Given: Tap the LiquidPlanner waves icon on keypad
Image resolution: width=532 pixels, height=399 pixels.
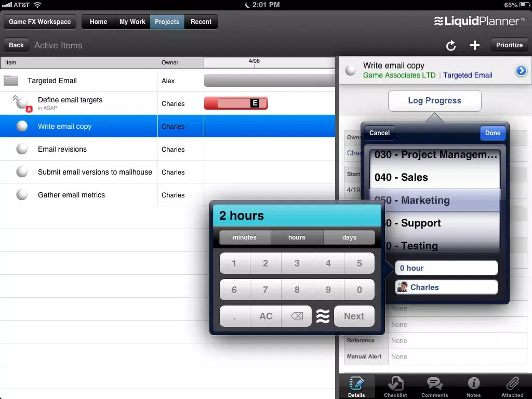Looking at the screenshot, I should click(323, 316).
